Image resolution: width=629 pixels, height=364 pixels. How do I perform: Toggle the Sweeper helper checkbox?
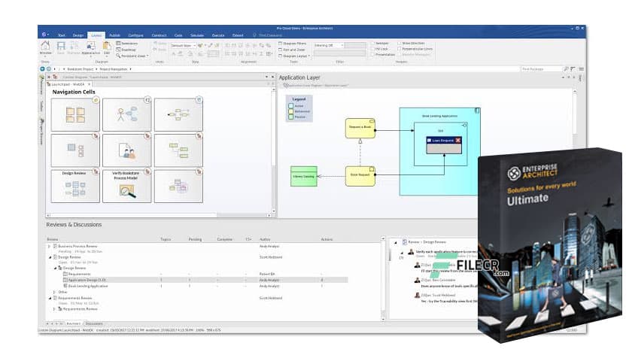tap(372, 43)
